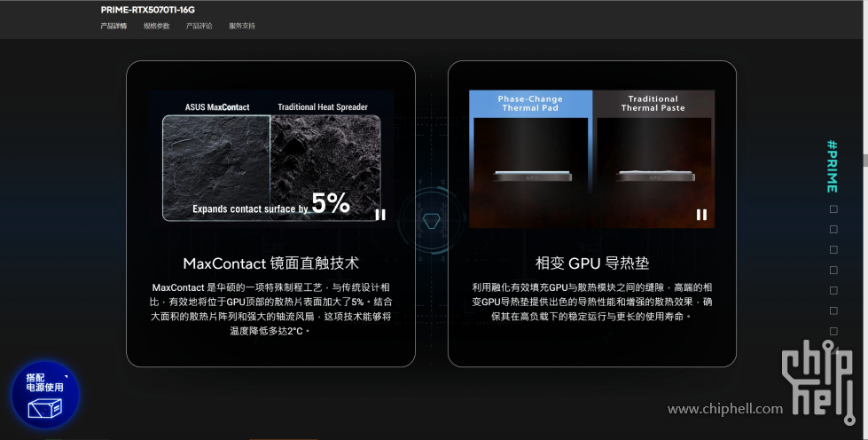Pause the Phase-Change Thermal Pad video

tap(701, 215)
